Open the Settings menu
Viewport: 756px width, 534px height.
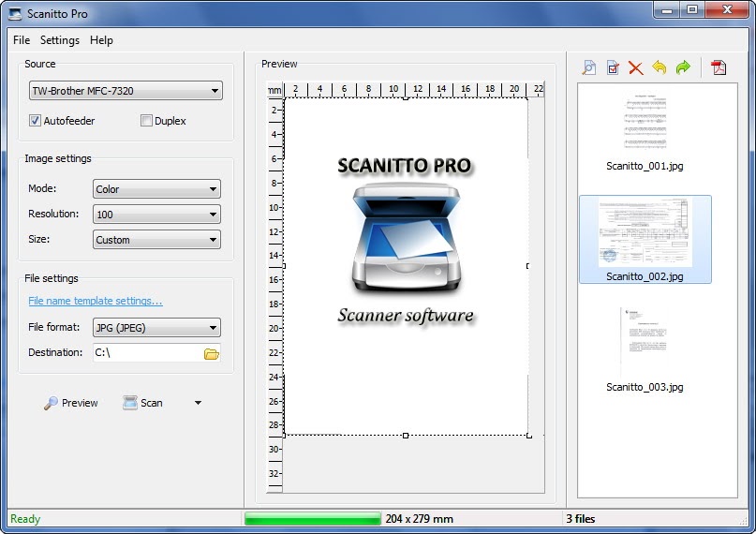tap(60, 40)
